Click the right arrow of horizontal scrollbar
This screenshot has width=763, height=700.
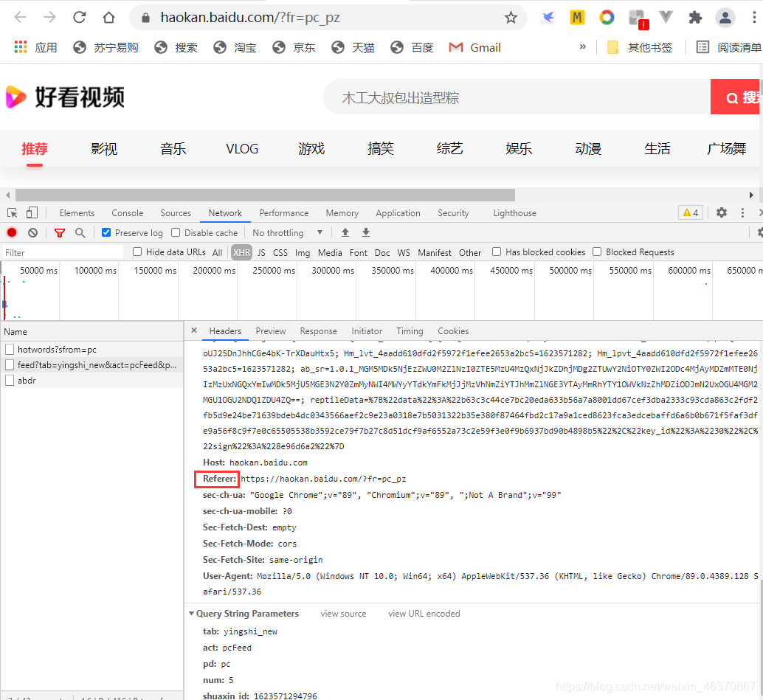[751, 195]
